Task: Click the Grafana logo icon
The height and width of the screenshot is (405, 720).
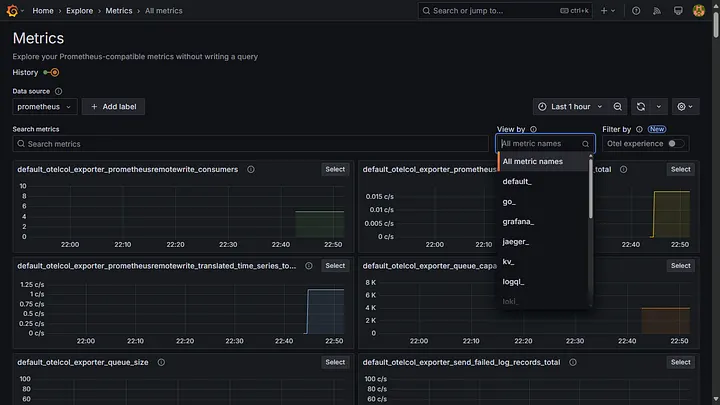Action: [x=12, y=11]
